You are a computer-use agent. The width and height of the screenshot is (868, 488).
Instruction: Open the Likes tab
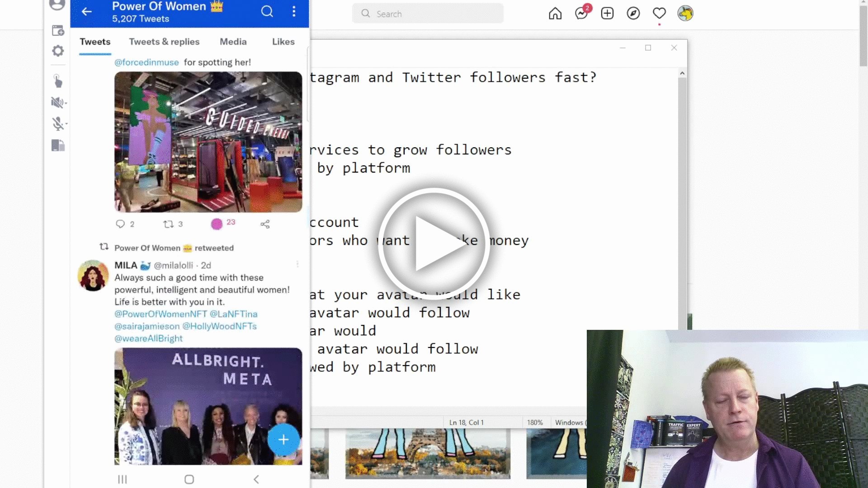pyautogui.click(x=283, y=42)
